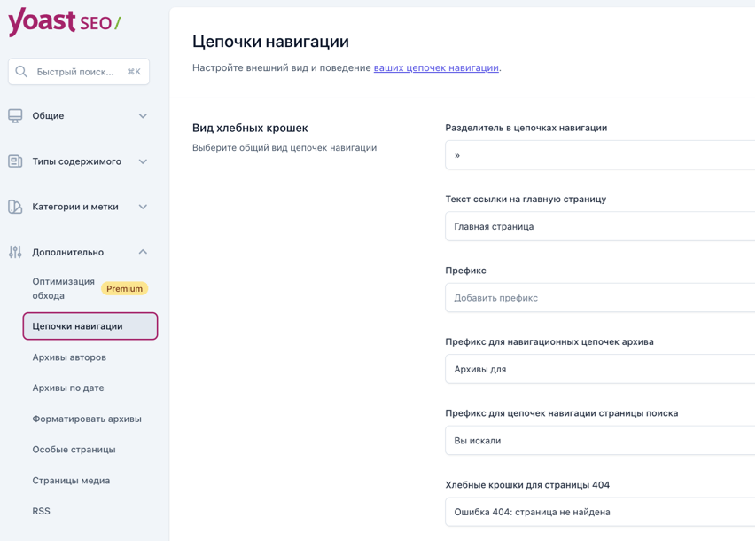Viewport: 756px width, 541px height.
Task: Click the Yoast SEO logo
Action: [x=64, y=22]
